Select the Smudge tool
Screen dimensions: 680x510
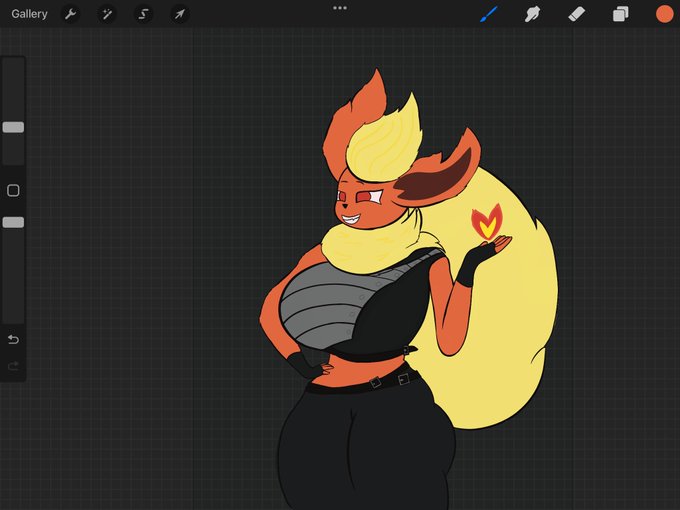click(x=532, y=14)
